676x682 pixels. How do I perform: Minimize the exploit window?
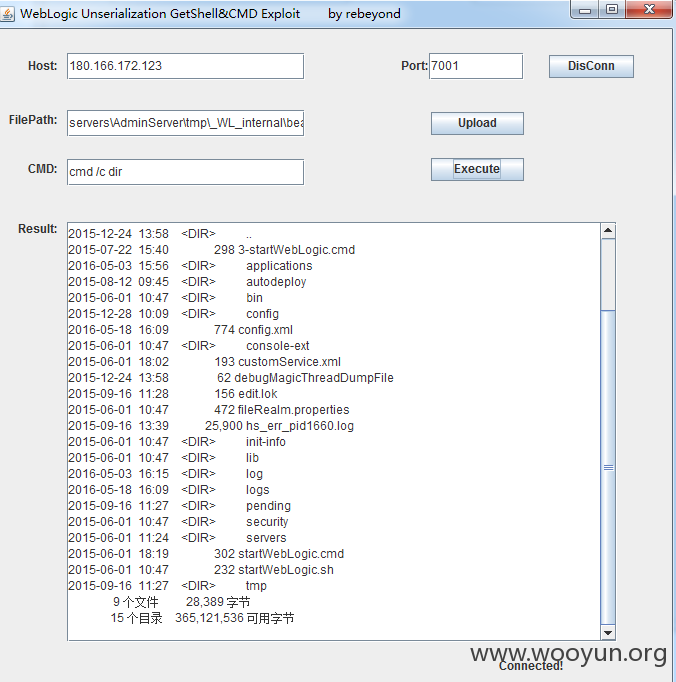pyautogui.click(x=585, y=10)
